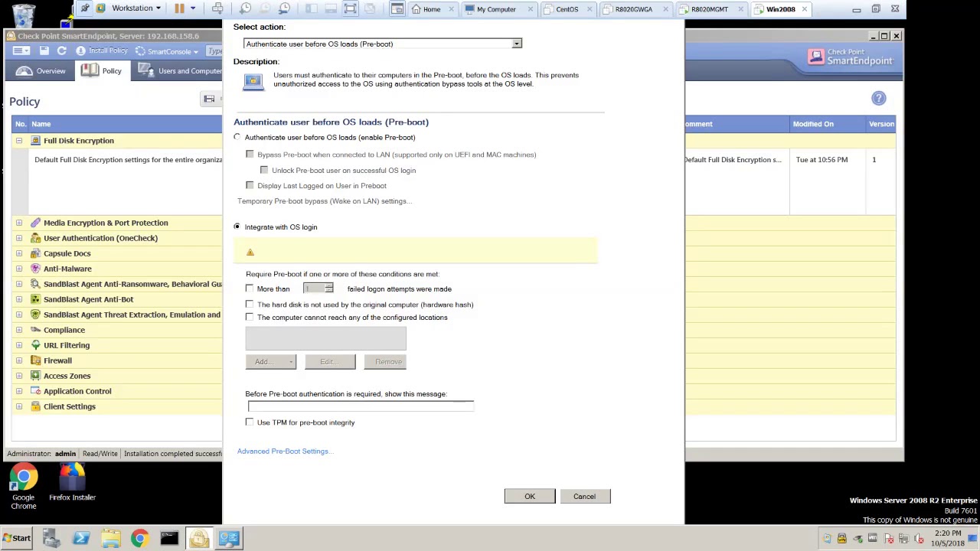Launch the Firefox Installer desktop icon

point(72,483)
